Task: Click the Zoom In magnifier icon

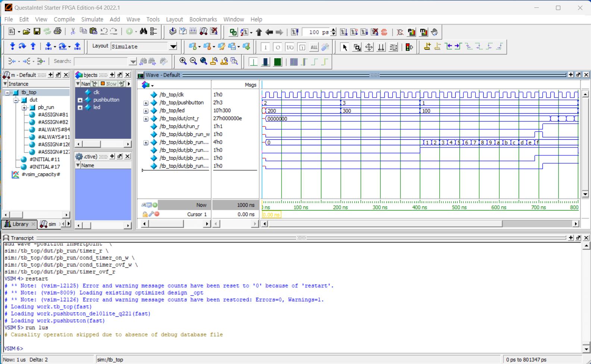Action: pos(183,61)
